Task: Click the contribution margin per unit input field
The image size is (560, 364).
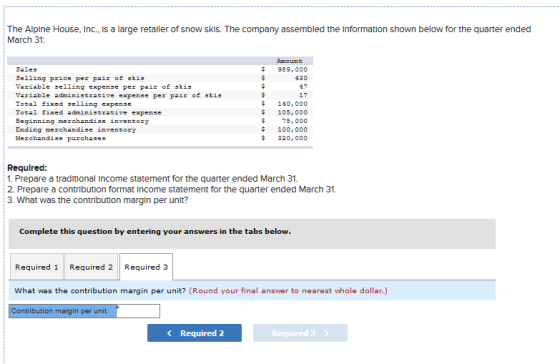Action: point(138,311)
